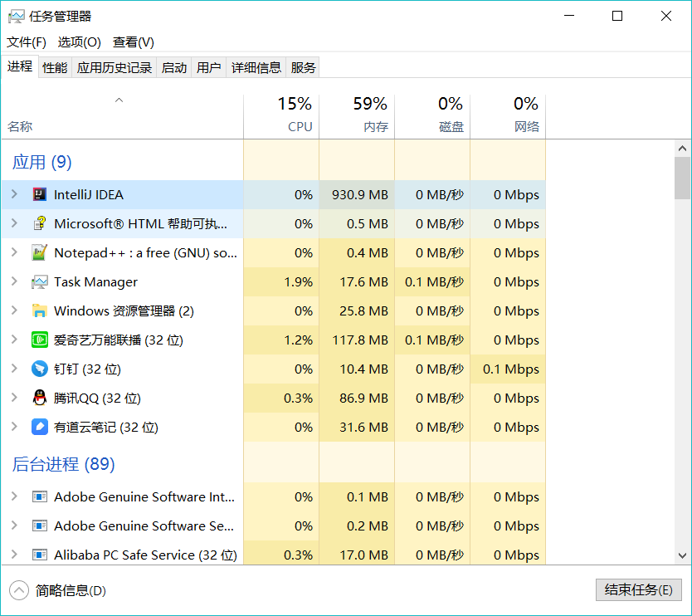The height and width of the screenshot is (616, 692).
Task: Expand the 腾讯QQ process row
Action: [14, 398]
